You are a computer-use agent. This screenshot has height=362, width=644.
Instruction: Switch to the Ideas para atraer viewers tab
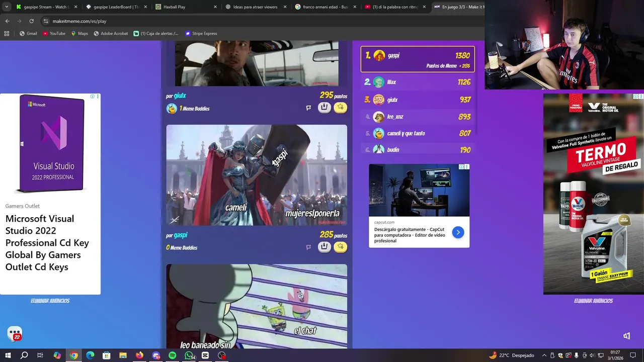(x=256, y=7)
